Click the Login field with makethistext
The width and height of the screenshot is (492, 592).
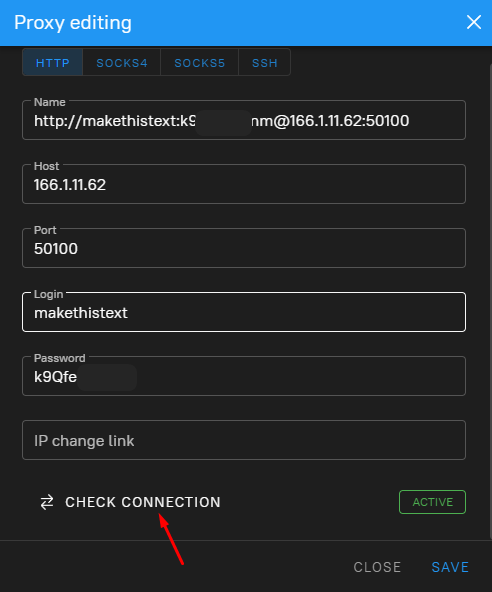244,312
